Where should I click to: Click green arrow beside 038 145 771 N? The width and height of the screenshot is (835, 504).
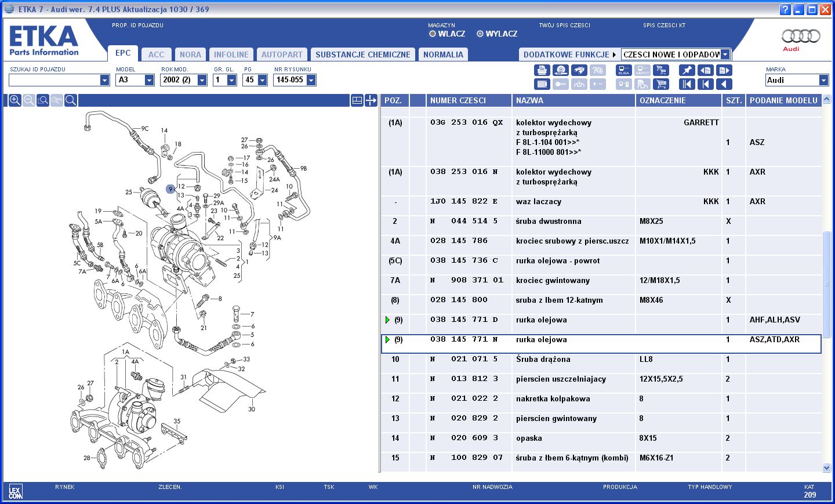tap(387, 340)
